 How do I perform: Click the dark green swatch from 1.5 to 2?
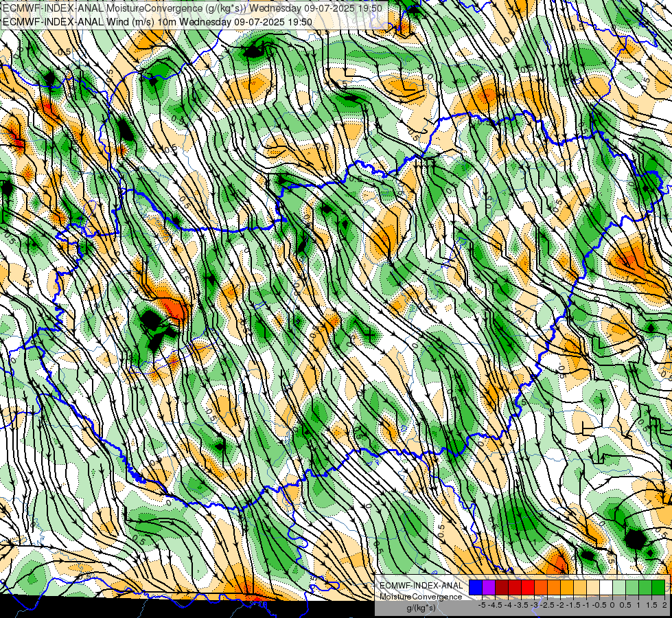(658, 588)
